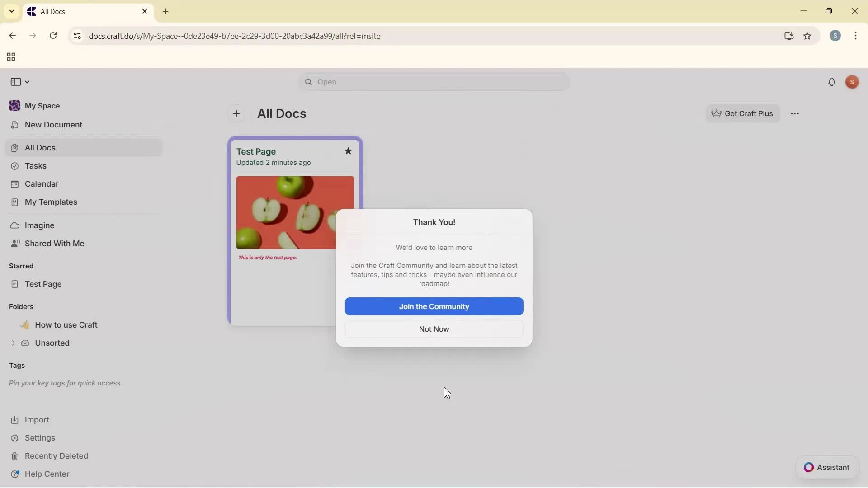Open the sidebar view dropdown

pyautogui.click(x=27, y=82)
